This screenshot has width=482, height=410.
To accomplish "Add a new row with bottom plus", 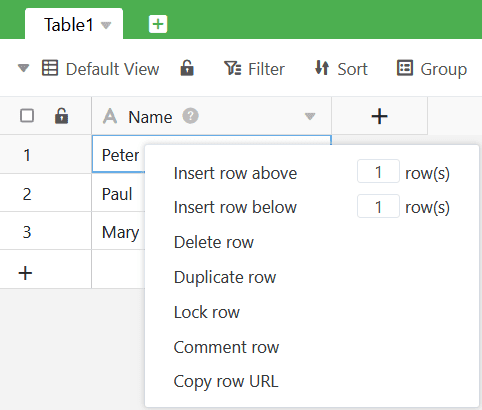I will [25, 273].
